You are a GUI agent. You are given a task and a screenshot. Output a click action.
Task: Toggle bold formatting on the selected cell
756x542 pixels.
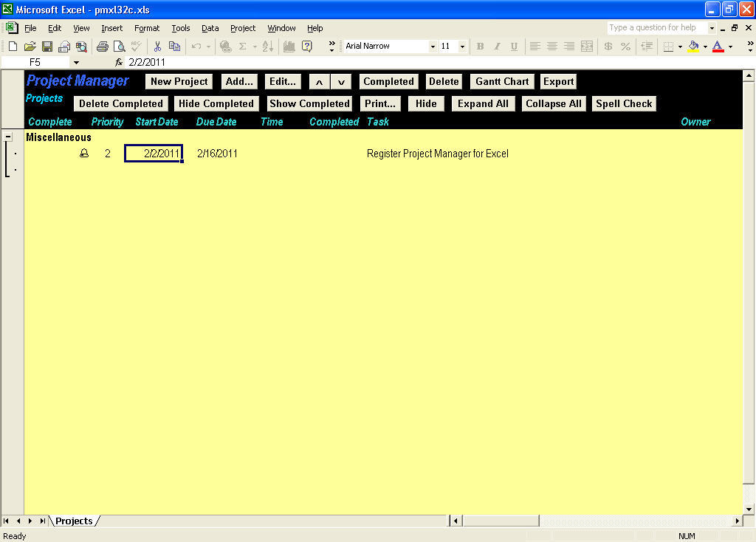tap(480, 46)
